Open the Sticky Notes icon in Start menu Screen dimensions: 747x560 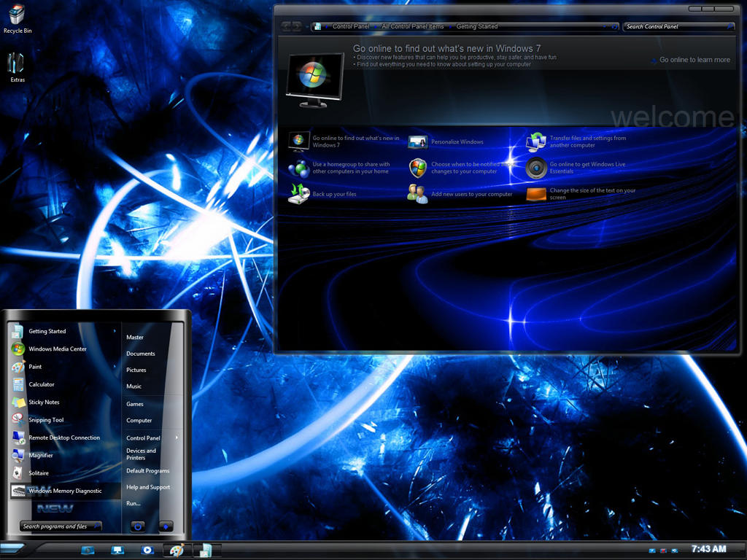(x=18, y=402)
